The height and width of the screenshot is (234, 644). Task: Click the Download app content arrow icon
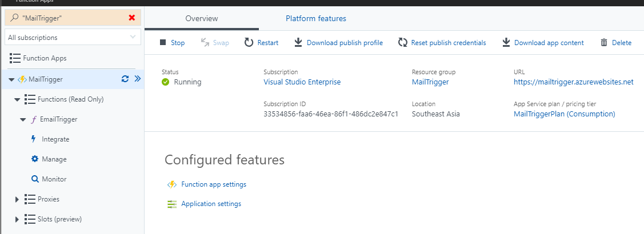(506, 42)
